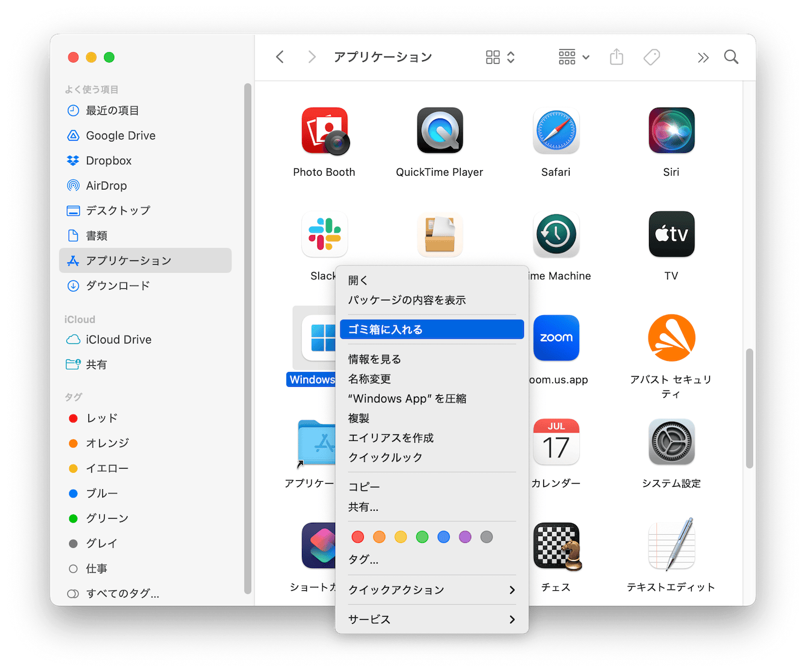Select the Apple TV app icon
806x672 pixels.
pos(671,235)
